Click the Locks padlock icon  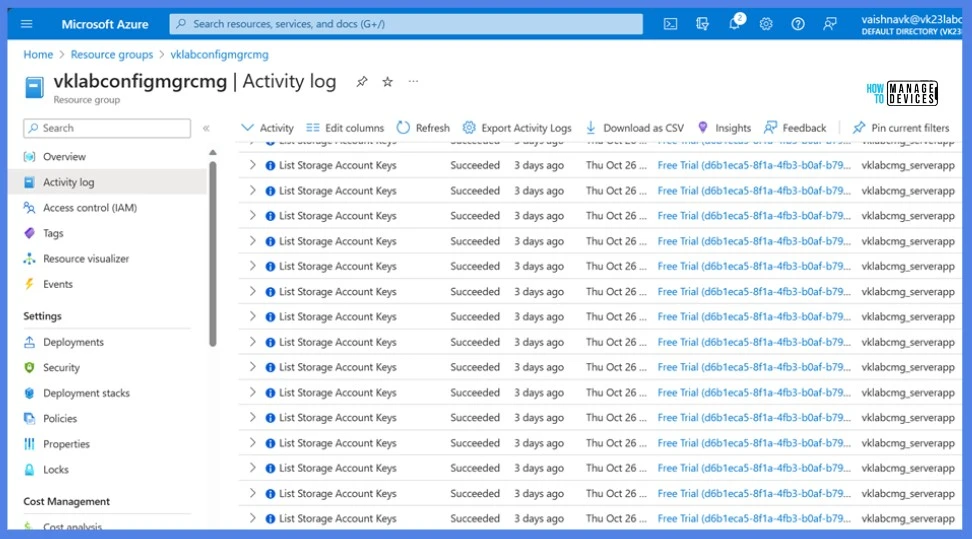click(29, 470)
